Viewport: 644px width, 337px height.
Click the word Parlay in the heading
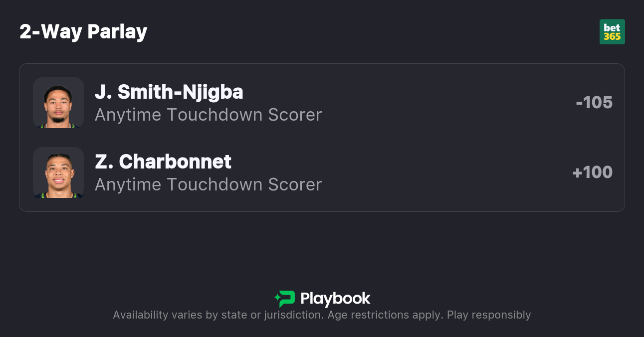tap(117, 32)
